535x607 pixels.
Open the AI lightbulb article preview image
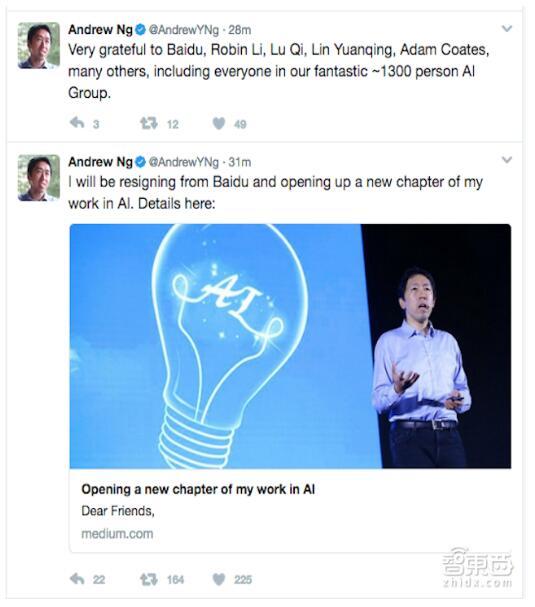[x=290, y=346]
